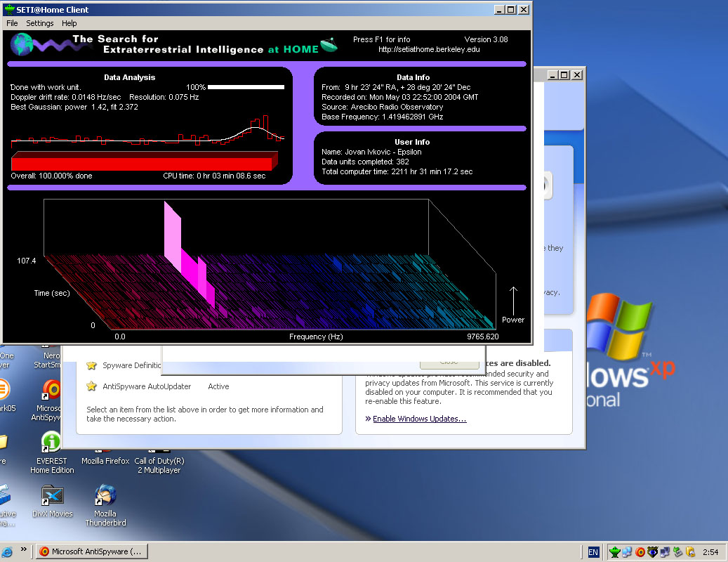Click the Earth globe logo in banner

(22, 44)
